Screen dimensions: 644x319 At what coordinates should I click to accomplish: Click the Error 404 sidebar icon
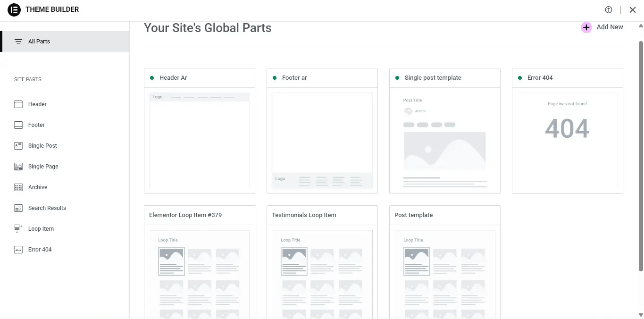point(18,250)
